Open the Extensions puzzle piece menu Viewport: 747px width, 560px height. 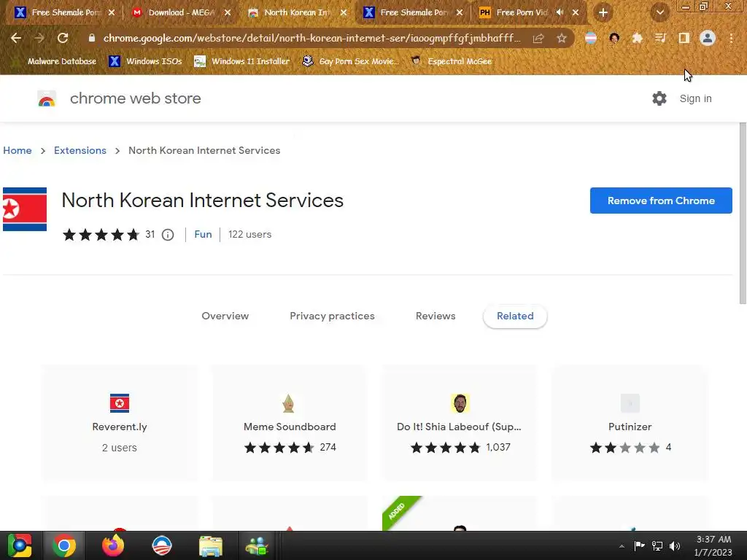pyautogui.click(x=637, y=38)
